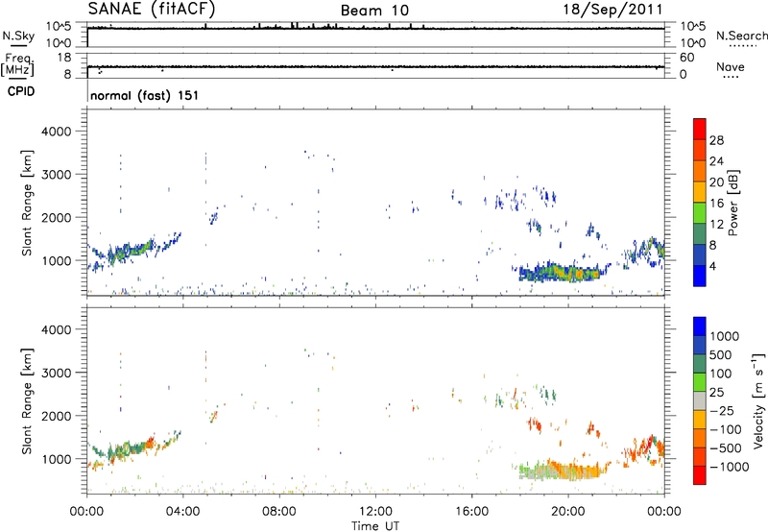The height and width of the screenshot is (532, 768).
Task: Click the normal (fast) 151 mode text
Action: tap(145, 95)
